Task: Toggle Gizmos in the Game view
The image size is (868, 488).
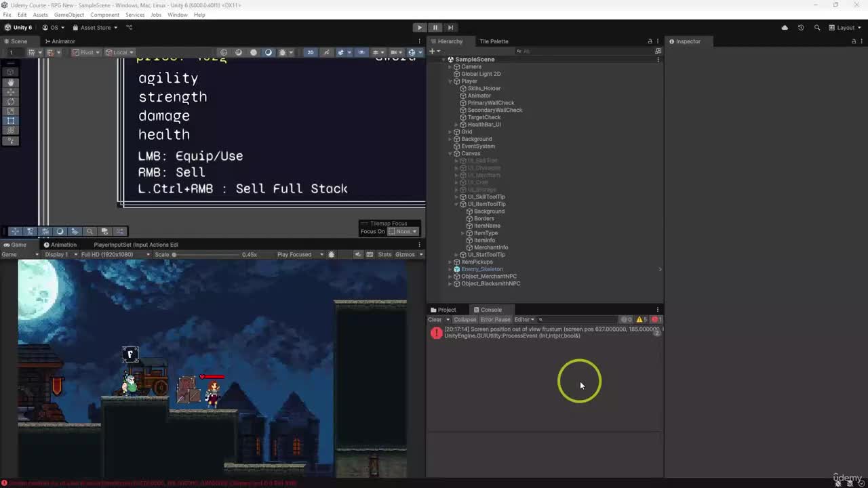Action: [405, 255]
